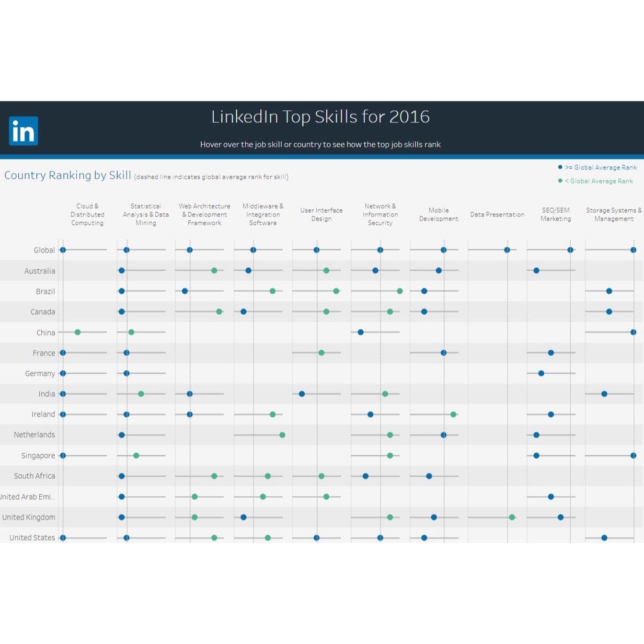Select the '>= Global Average Rank' legend entry

coord(597,167)
